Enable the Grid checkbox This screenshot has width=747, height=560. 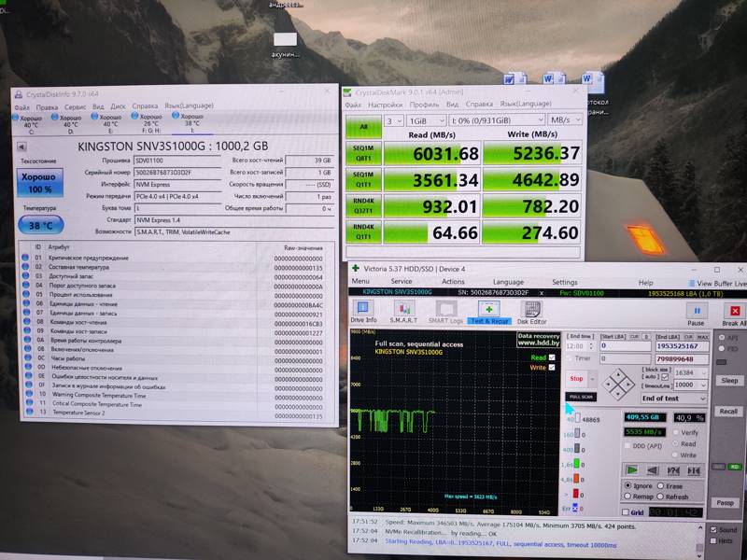click(625, 511)
